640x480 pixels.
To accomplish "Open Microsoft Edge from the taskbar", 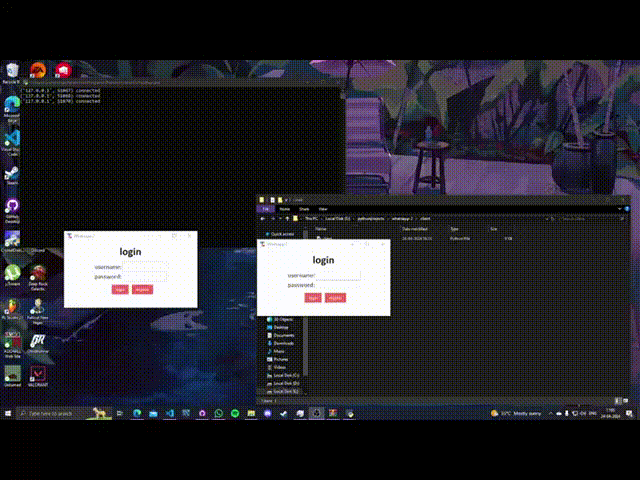I will (x=137, y=413).
